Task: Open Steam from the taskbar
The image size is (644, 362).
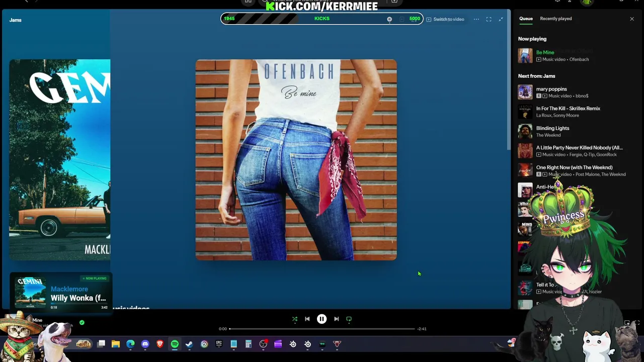Action: (x=189, y=344)
